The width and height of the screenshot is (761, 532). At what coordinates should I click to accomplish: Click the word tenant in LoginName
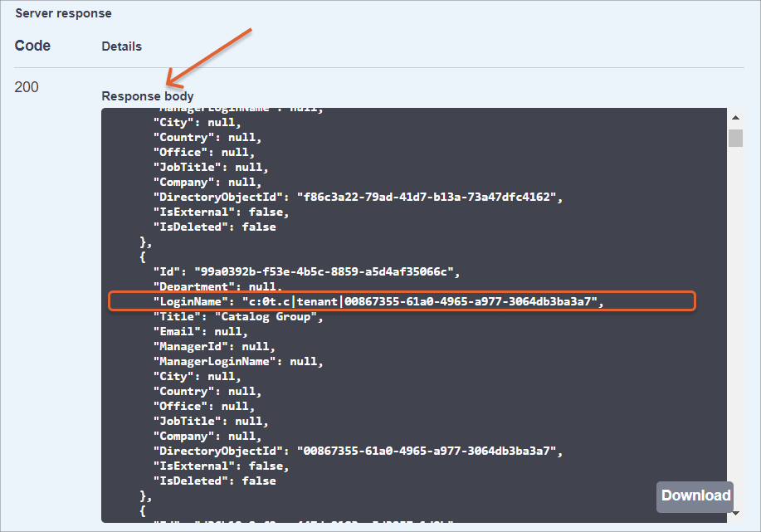point(318,301)
